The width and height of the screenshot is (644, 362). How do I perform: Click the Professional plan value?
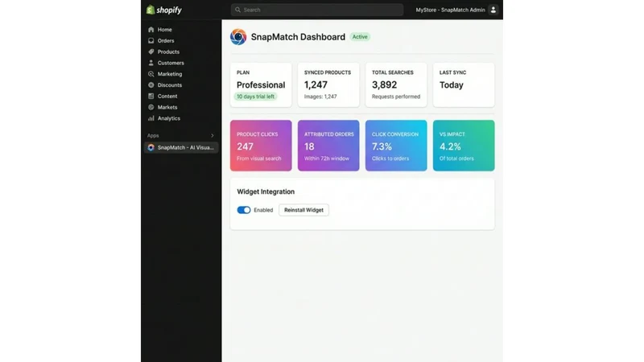click(261, 85)
